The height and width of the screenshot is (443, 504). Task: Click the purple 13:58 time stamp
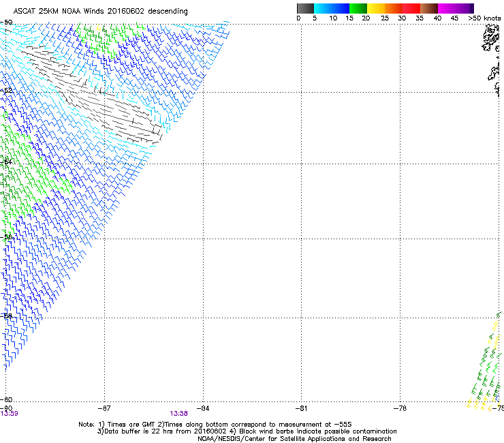[x=178, y=414]
